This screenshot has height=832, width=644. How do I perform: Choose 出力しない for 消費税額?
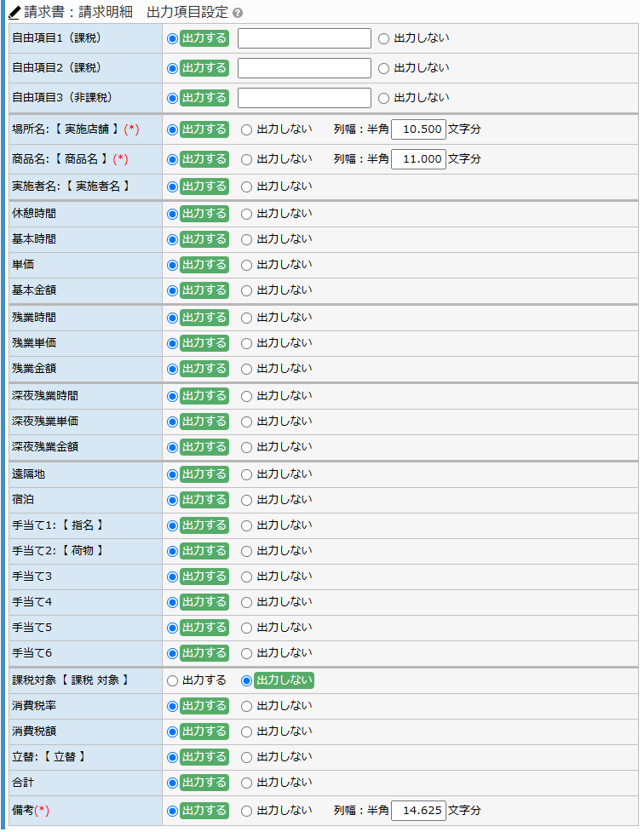coord(246,732)
